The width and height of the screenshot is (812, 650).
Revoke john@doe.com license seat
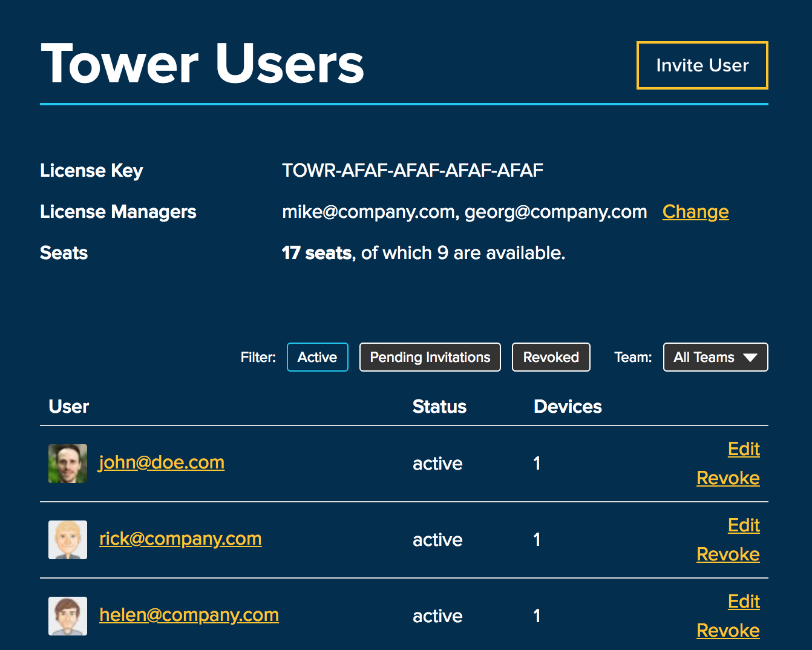728,478
